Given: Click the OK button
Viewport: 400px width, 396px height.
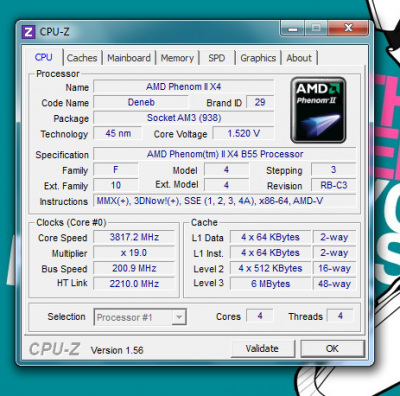Looking at the screenshot, I should click(332, 349).
